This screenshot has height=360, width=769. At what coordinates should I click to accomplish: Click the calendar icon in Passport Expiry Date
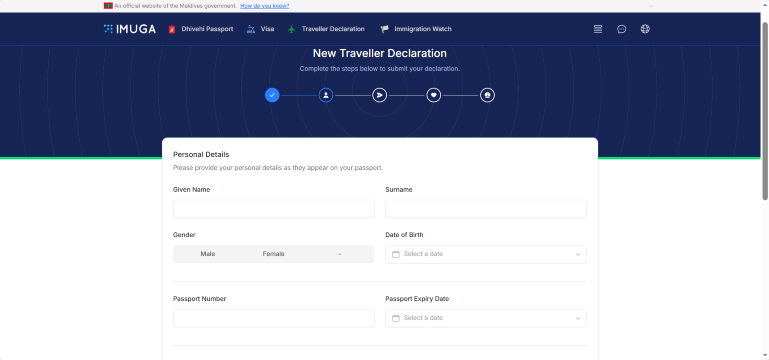click(x=396, y=318)
